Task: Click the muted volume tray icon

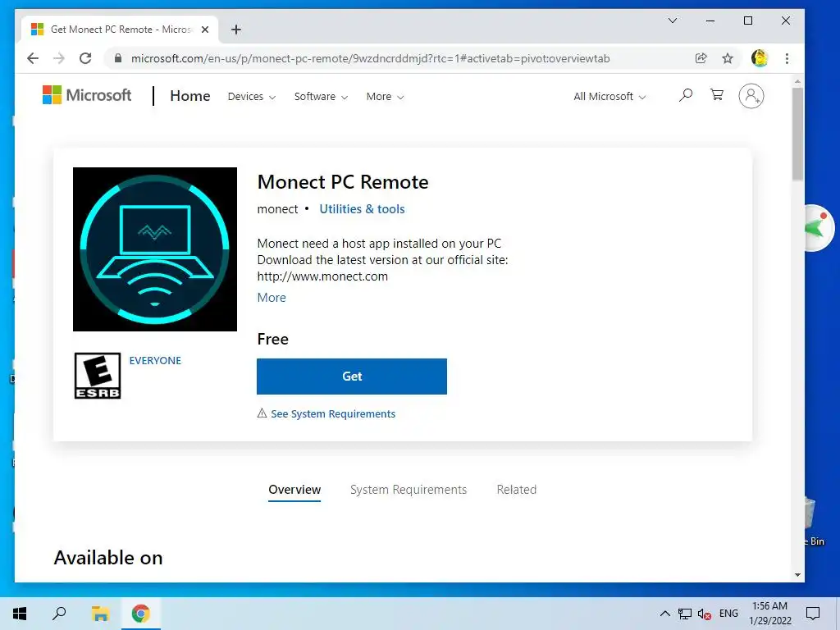Action: click(704, 614)
